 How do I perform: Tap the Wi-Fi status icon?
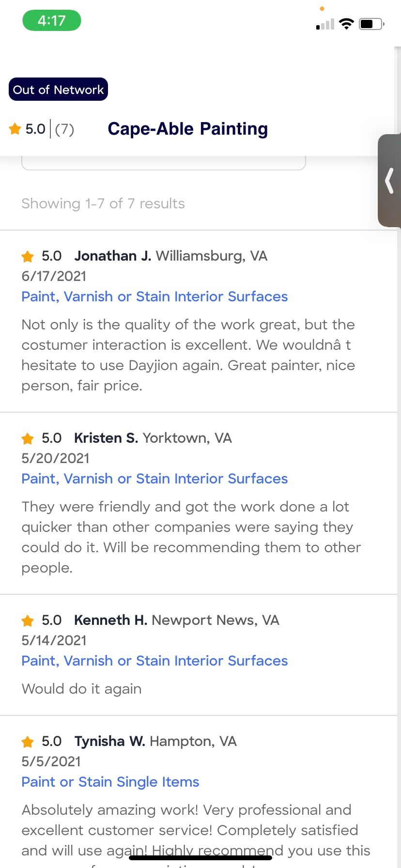pyautogui.click(x=346, y=24)
